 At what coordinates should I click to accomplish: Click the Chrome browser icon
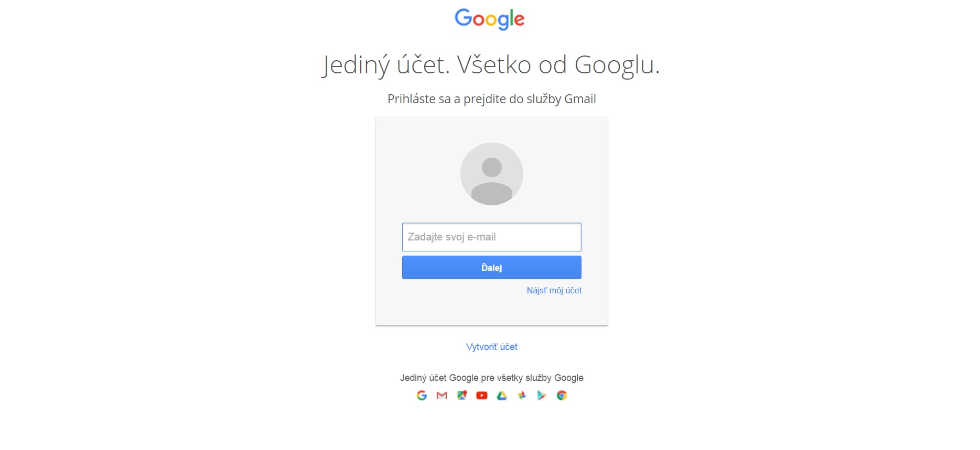(x=562, y=396)
